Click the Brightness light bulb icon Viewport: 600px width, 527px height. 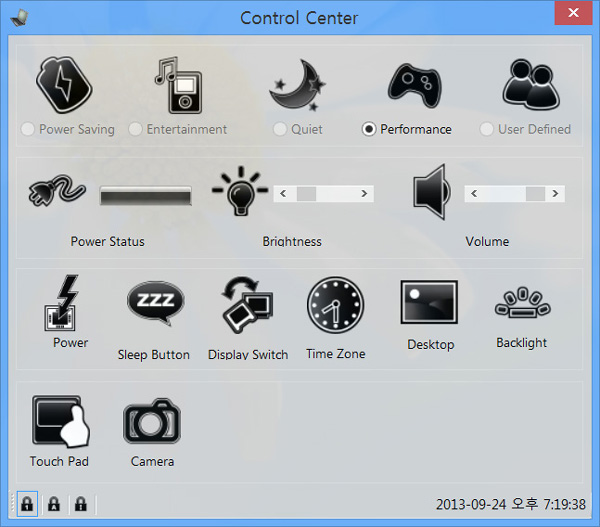(240, 191)
